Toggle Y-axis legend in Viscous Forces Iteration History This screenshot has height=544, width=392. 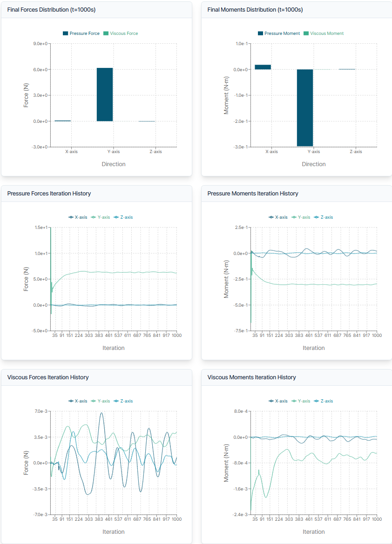coord(101,401)
